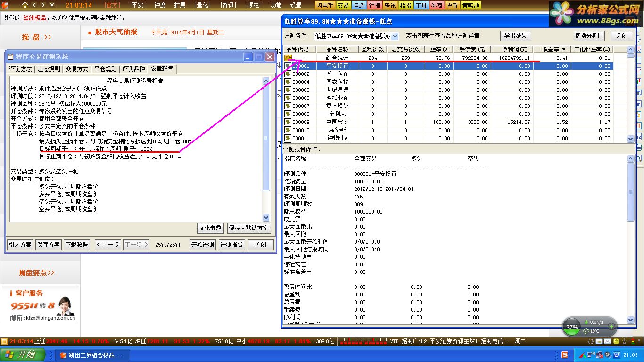The height and width of the screenshot is (362, 644).
Task: Switch to the 评测方法 tab
Action: (x=21, y=69)
